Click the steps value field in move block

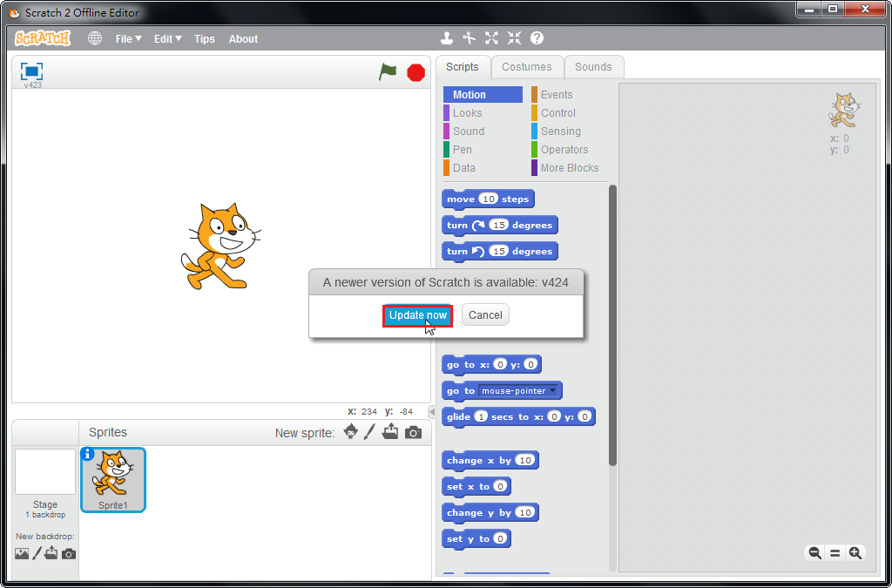pos(488,199)
